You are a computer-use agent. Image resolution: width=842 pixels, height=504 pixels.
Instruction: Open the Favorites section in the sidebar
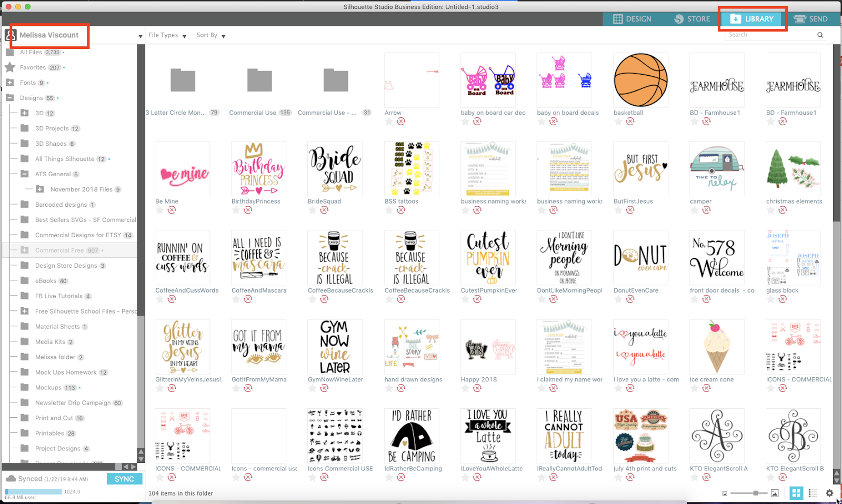tap(35, 67)
